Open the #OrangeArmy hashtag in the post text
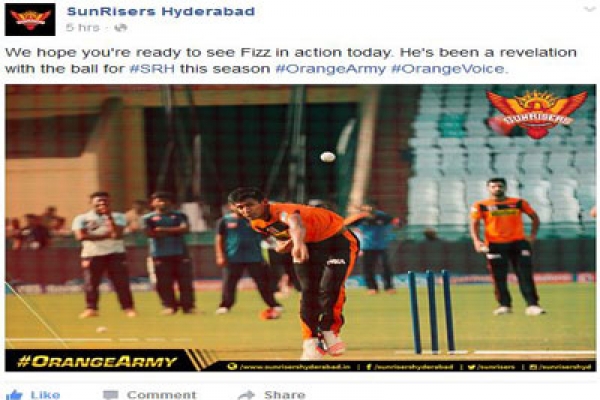 click(331, 69)
